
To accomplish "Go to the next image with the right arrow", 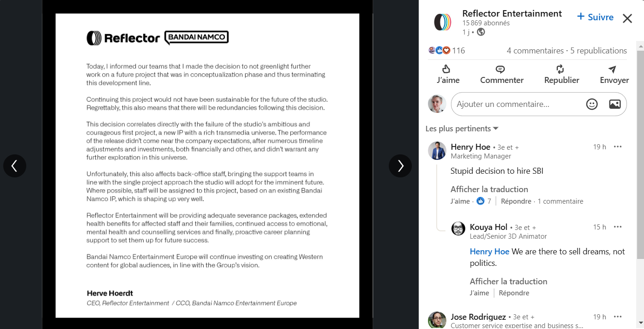I will 400,166.
